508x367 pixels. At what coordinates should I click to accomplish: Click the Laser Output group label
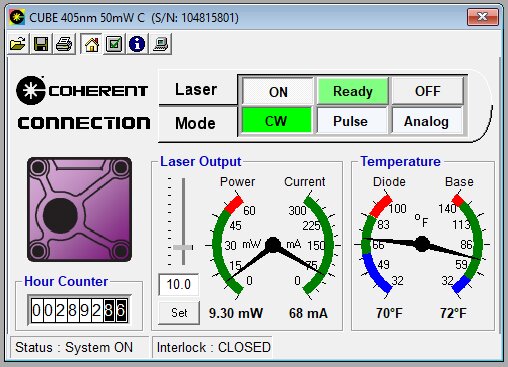tap(200, 161)
